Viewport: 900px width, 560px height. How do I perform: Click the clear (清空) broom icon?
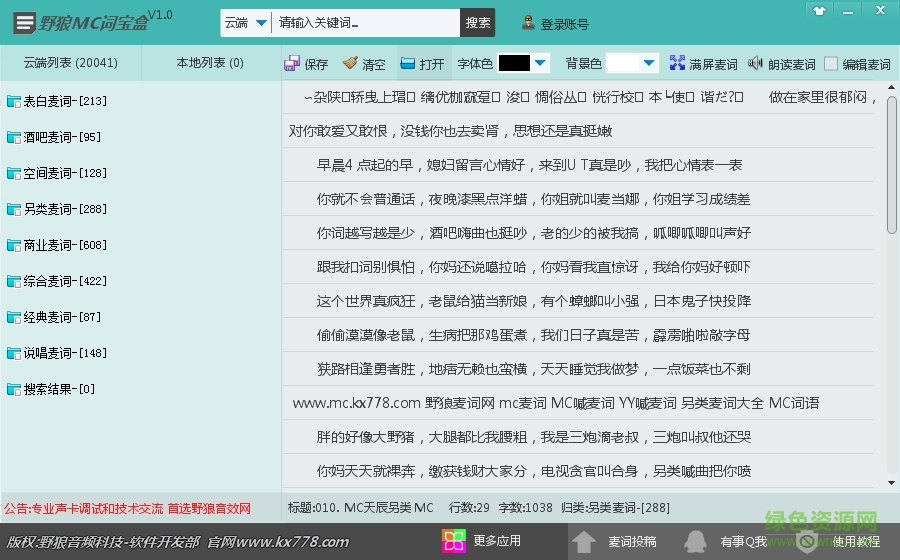tap(350, 64)
